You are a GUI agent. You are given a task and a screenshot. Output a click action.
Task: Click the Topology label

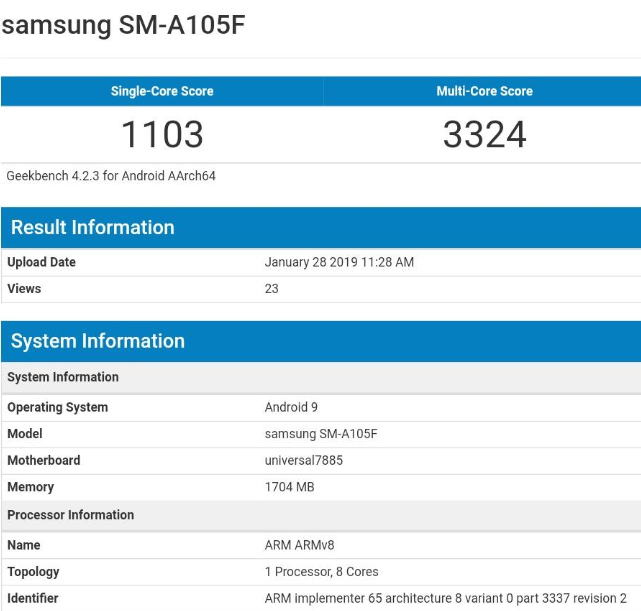pyautogui.click(x=33, y=572)
